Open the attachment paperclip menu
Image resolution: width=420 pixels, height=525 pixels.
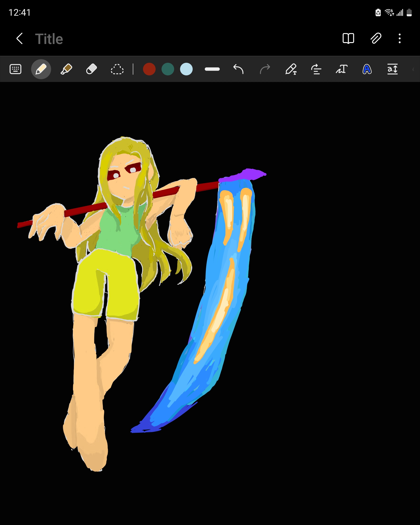pos(376,39)
